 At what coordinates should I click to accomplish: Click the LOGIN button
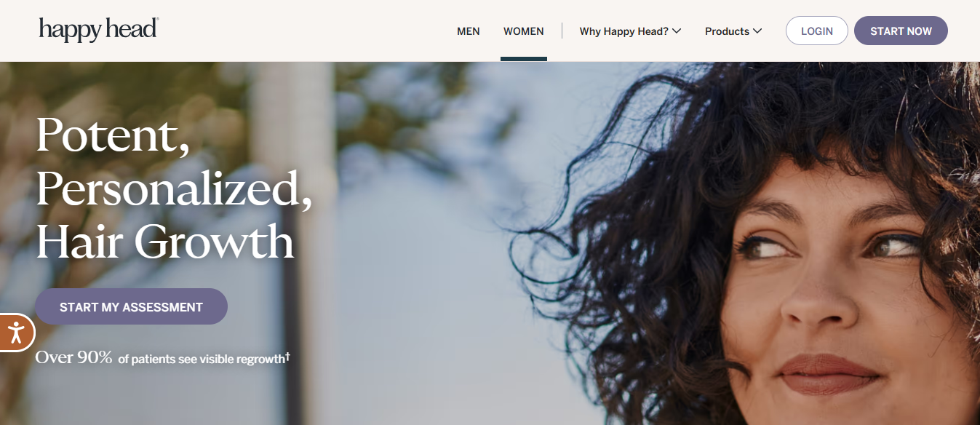click(817, 31)
